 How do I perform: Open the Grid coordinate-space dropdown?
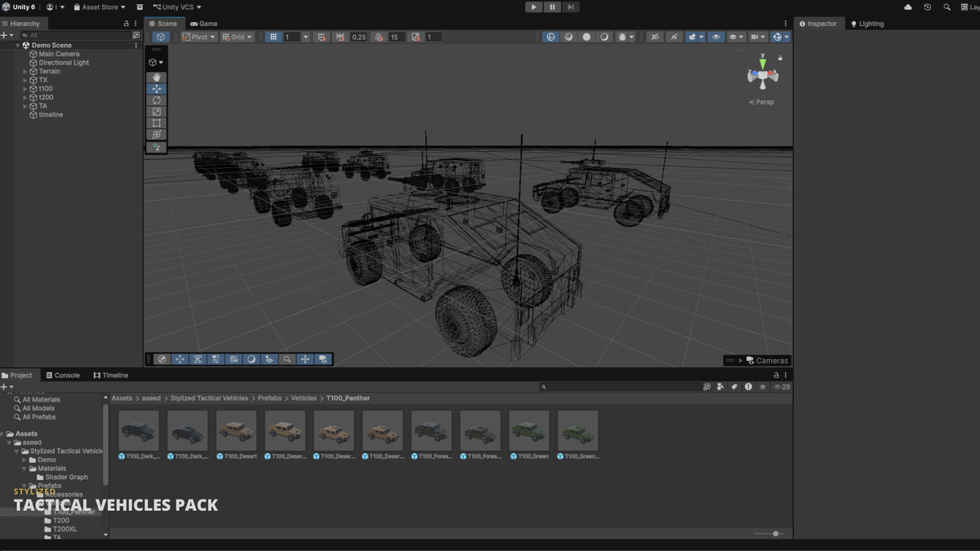pyautogui.click(x=237, y=37)
